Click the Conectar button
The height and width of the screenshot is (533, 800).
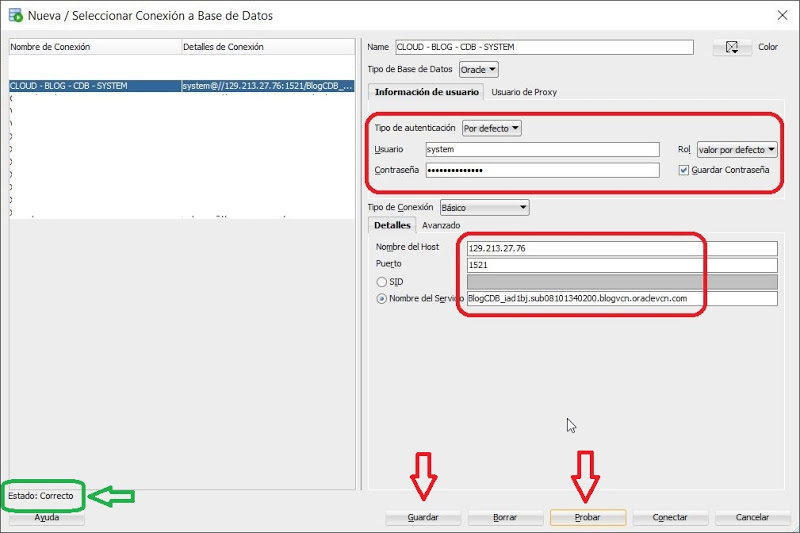(x=670, y=517)
